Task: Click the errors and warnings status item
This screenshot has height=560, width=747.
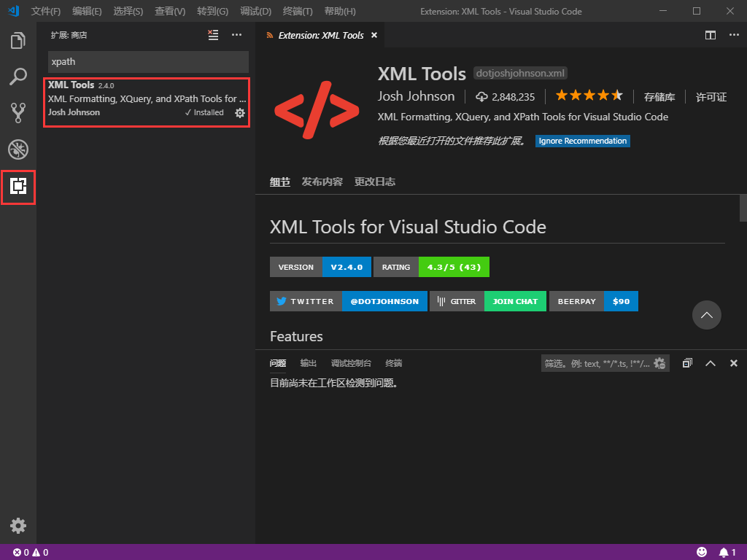Action: (31, 553)
